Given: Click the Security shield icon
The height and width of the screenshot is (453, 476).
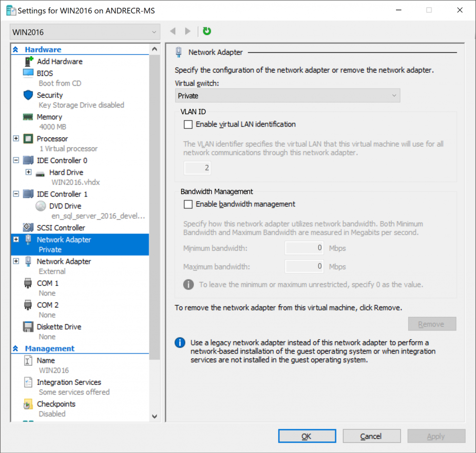Looking at the screenshot, I should tap(28, 95).
